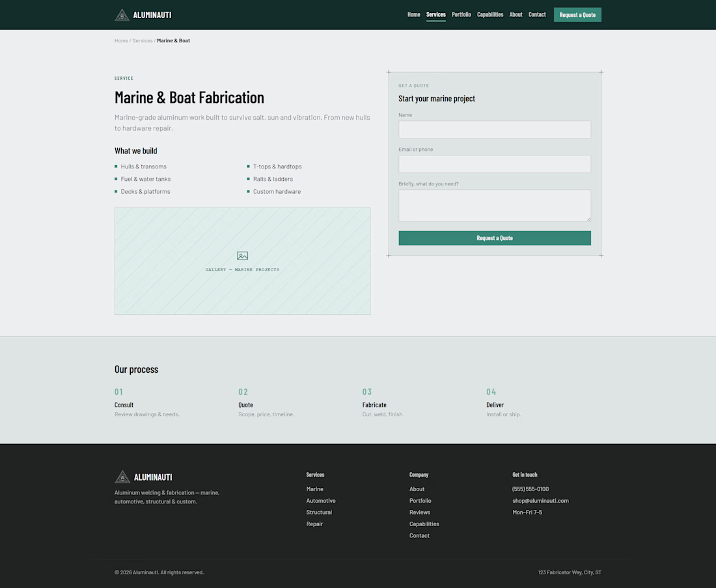Click the GET A QUOTE label

(414, 86)
